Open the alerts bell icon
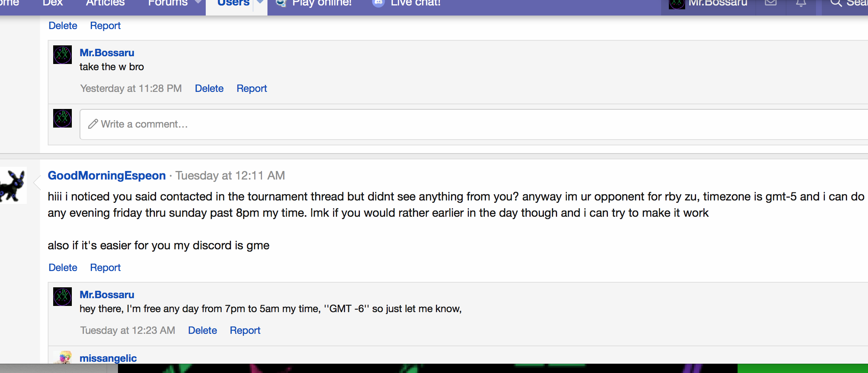 [x=801, y=3]
